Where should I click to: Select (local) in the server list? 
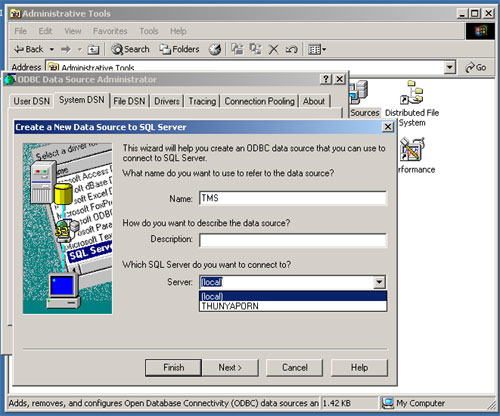pyautogui.click(x=293, y=296)
